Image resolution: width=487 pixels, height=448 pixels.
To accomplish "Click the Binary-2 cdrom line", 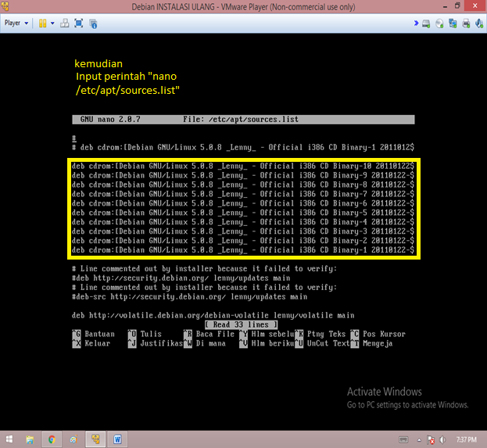I will coord(243,241).
